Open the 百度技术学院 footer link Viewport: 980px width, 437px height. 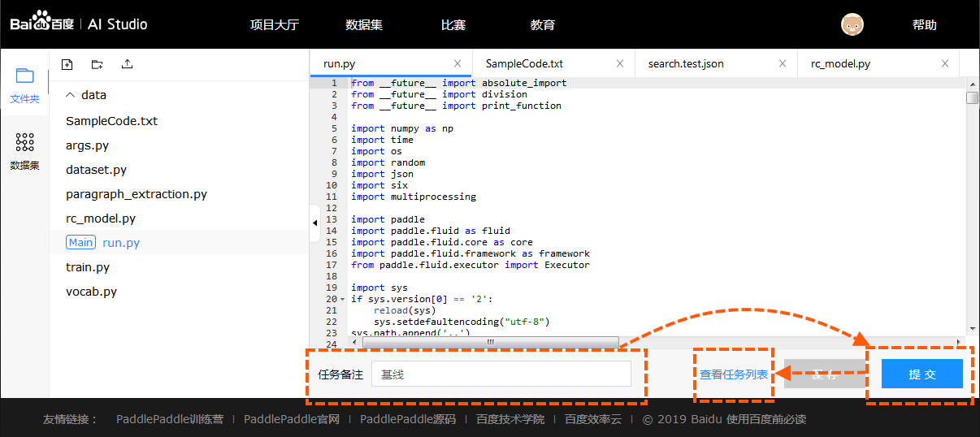[510, 419]
